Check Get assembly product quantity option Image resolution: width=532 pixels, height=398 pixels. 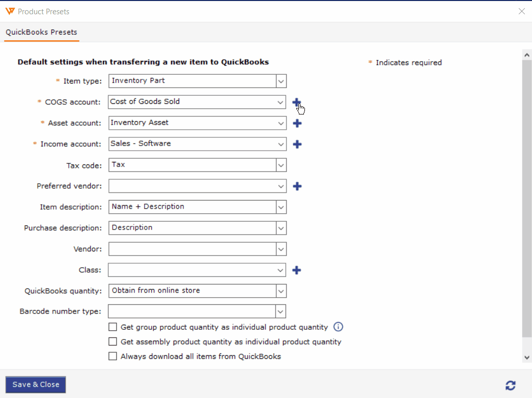coord(113,342)
